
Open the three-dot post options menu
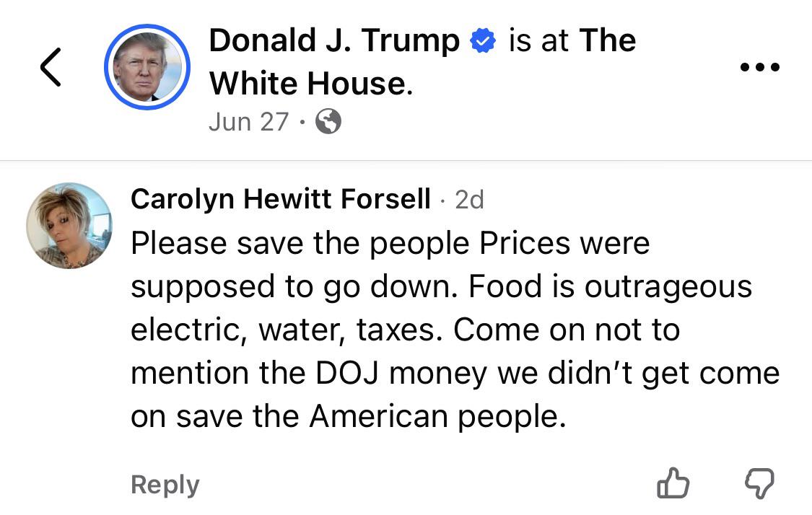(760, 67)
